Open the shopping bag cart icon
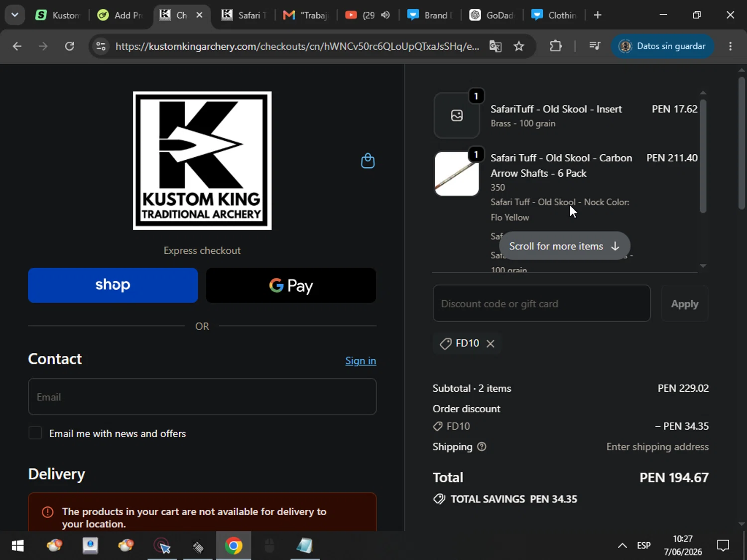 tap(368, 161)
